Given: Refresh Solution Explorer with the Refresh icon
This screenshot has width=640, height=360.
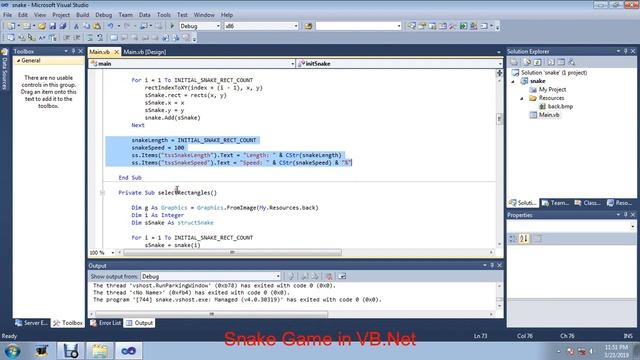Looking at the screenshot, I should [x=538, y=62].
